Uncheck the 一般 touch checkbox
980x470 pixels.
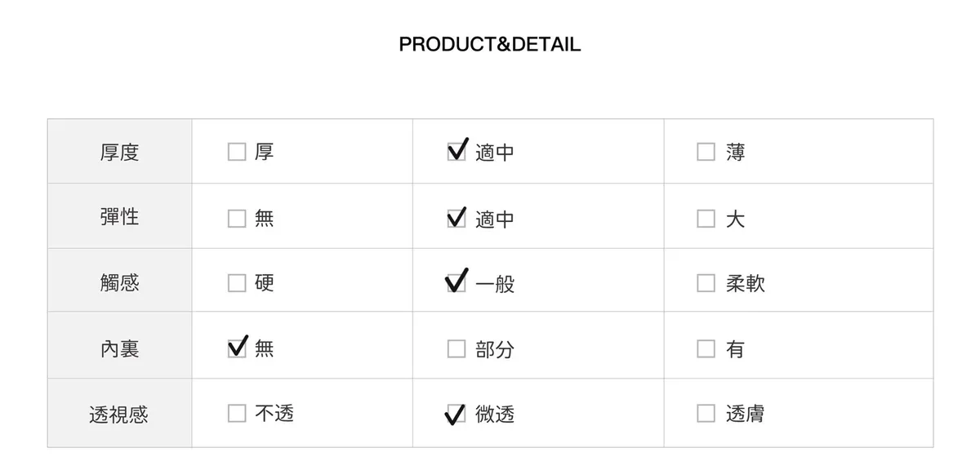click(x=457, y=284)
